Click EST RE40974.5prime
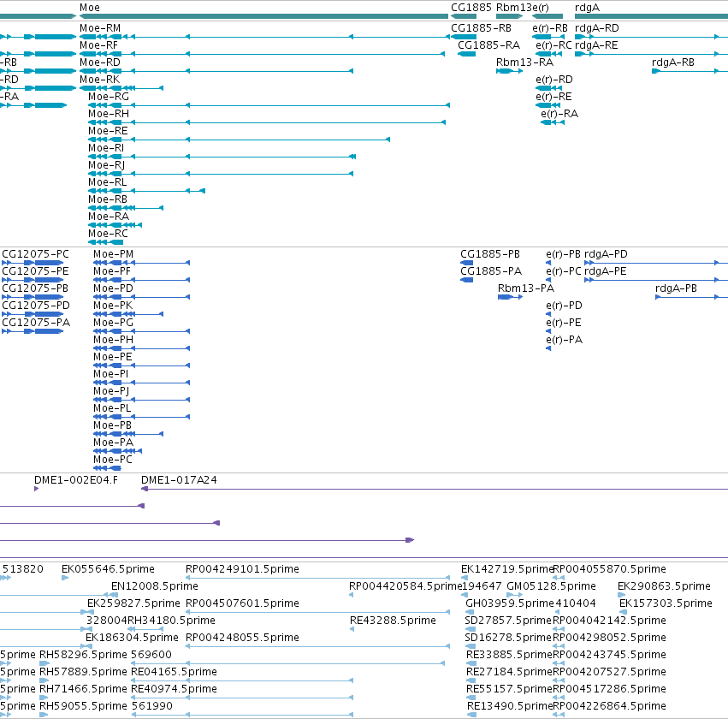The image size is (728, 719). (174, 689)
